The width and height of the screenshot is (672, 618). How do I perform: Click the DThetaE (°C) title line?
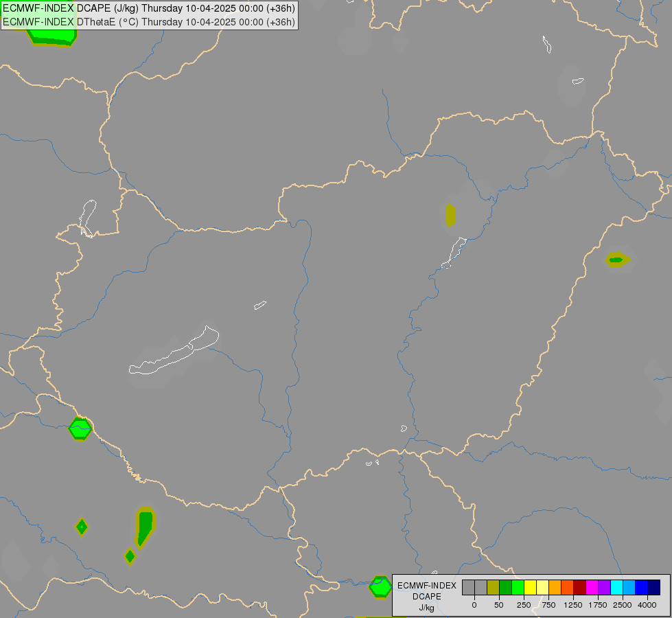click(149, 22)
